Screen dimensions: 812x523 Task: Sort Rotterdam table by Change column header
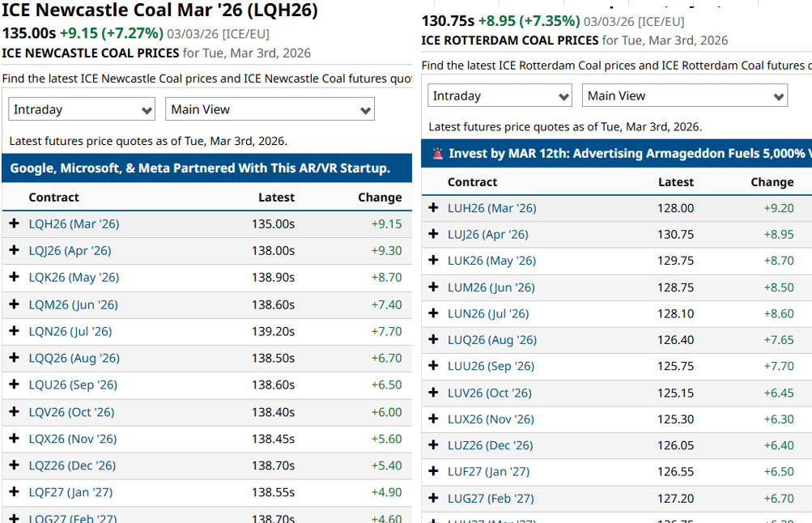pos(772,182)
